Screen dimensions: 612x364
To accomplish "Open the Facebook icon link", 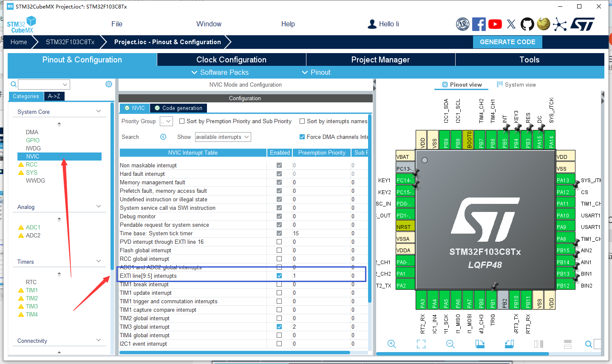I will pos(479,24).
